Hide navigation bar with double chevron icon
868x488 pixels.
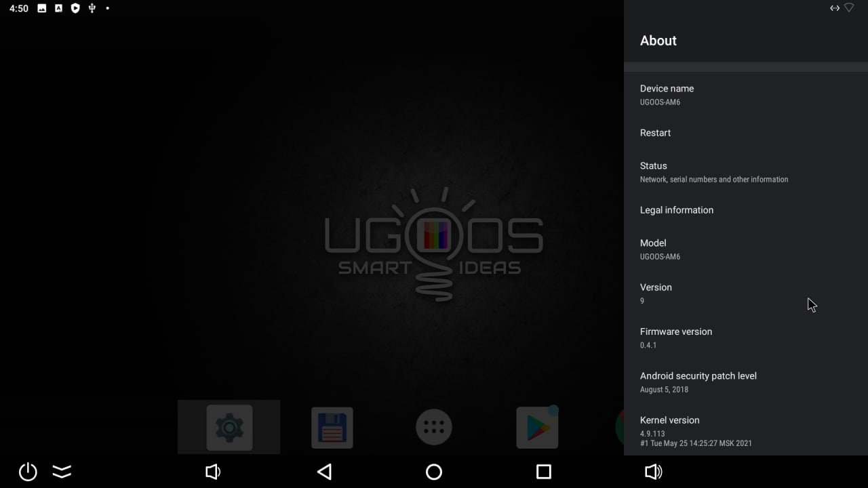(62, 472)
